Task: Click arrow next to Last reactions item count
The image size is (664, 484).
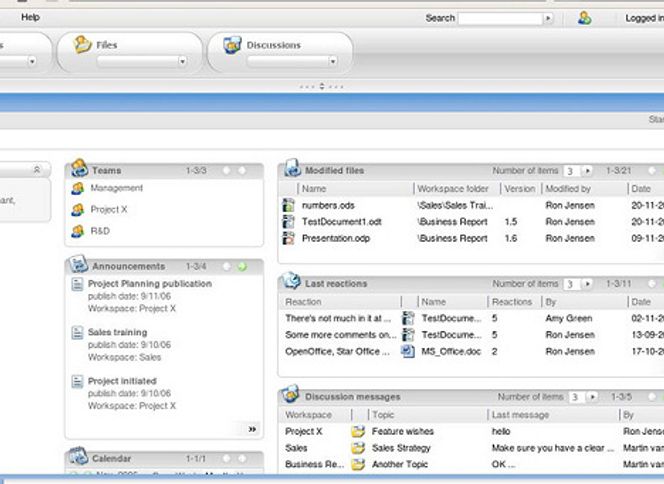Action: point(587,284)
